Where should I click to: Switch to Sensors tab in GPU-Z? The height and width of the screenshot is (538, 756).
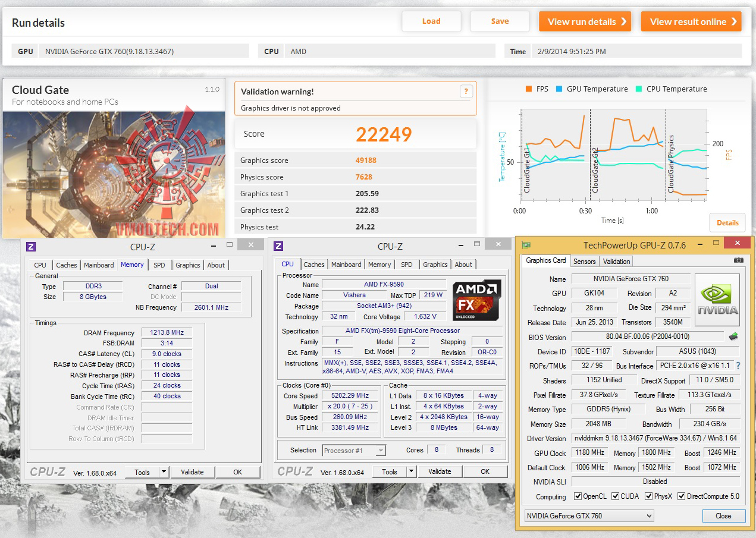click(x=584, y=262)
